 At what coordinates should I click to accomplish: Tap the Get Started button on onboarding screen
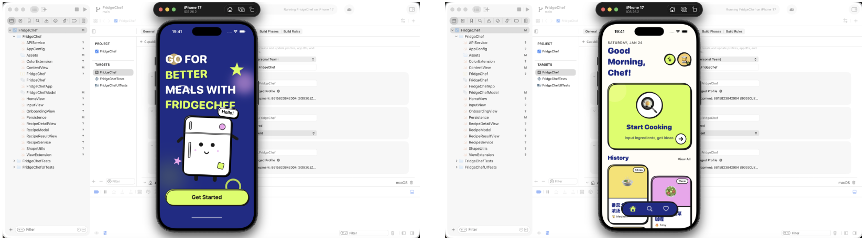point(207,197)
